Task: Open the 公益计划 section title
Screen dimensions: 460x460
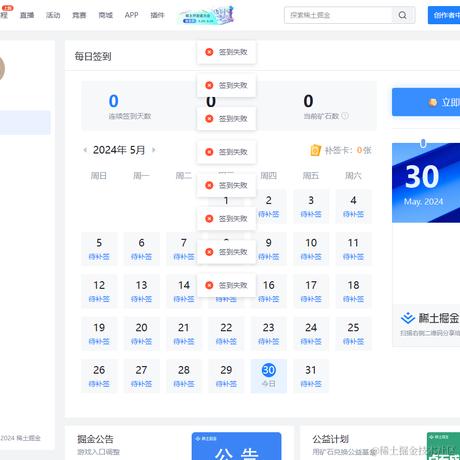Action: pyautogui.click(x=331, y=439)
